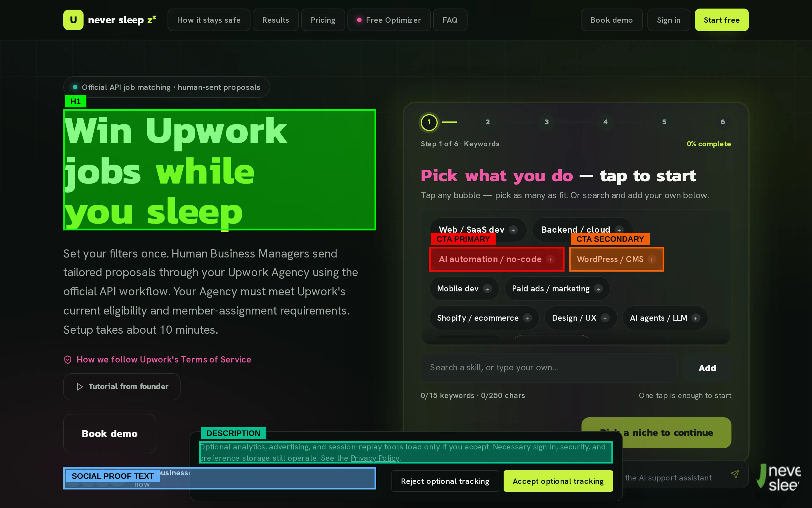Click plus icon on AI agents / LLM
812x508 pixels.
[x=695, y=318]
